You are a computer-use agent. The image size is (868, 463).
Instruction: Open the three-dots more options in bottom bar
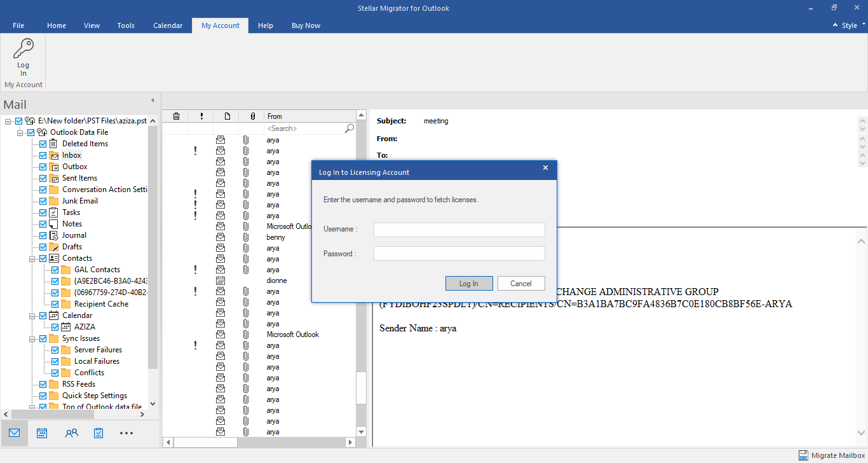[126, 433]
